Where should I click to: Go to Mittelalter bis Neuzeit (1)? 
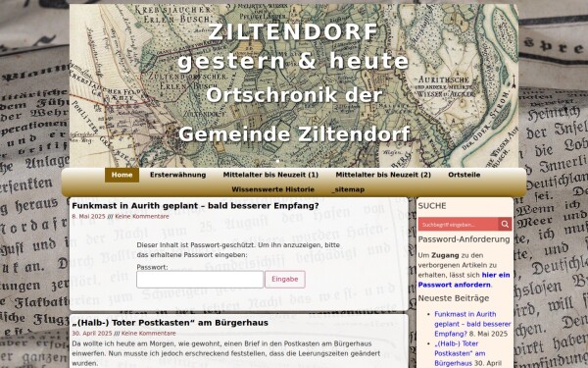[x=270, y=175]
